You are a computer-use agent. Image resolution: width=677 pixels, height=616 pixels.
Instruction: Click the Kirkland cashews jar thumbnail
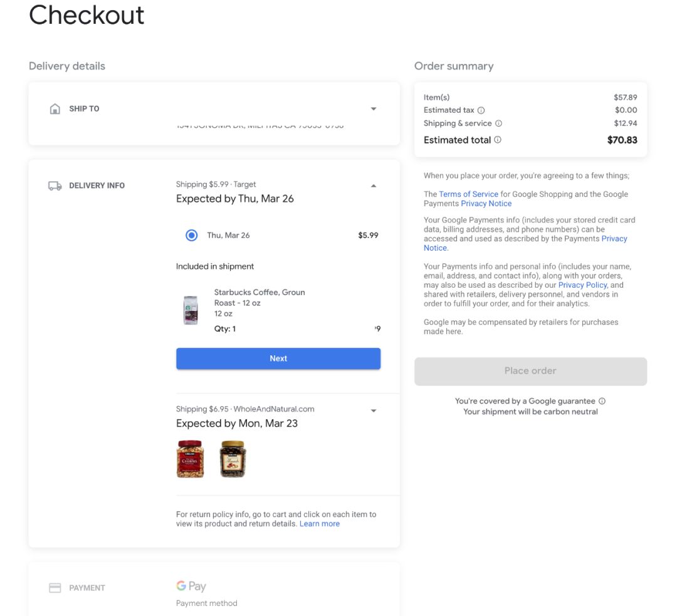[190, 459]
